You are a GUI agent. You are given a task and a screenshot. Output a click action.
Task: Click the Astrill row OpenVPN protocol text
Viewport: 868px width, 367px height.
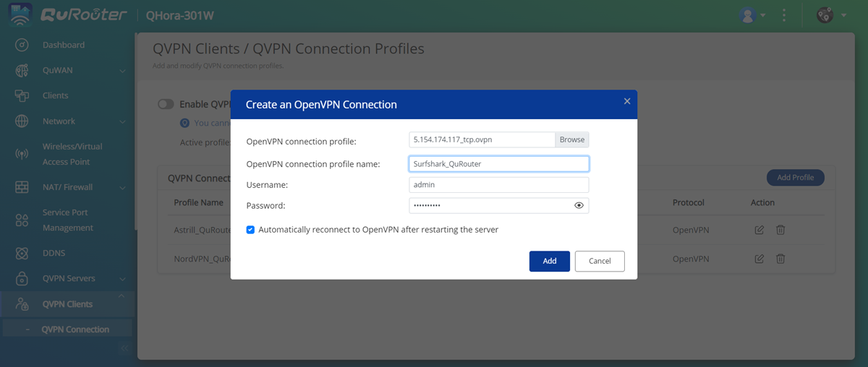click(691, 230)
